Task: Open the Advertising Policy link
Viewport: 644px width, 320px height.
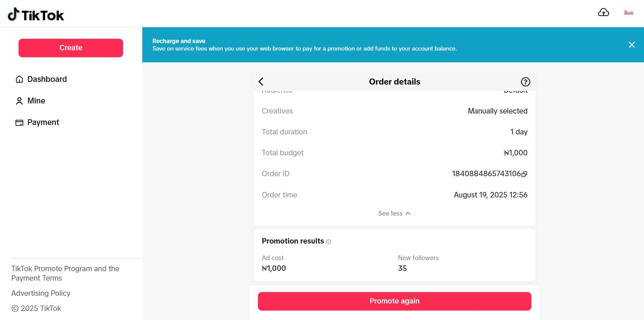Action: [x=41, y=293]
